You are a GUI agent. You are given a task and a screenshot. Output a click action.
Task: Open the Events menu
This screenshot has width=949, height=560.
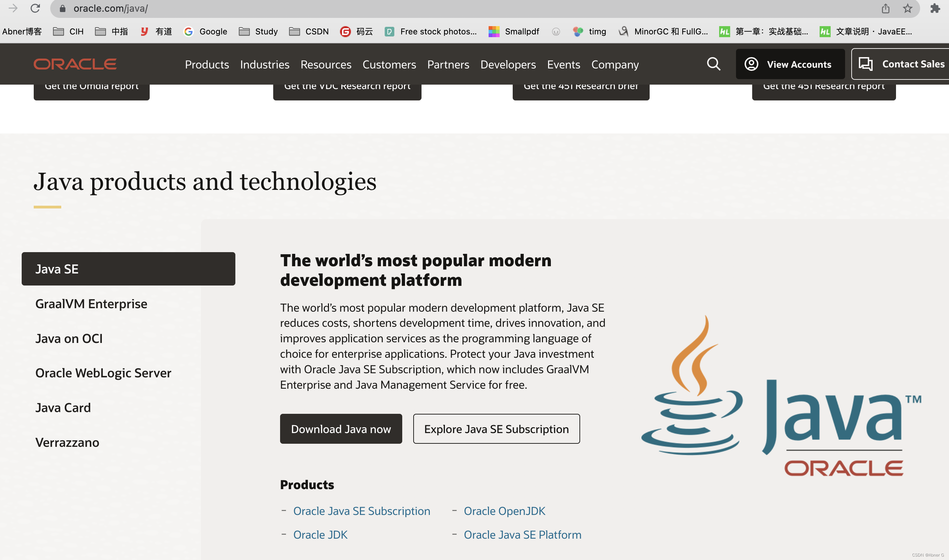564,64
